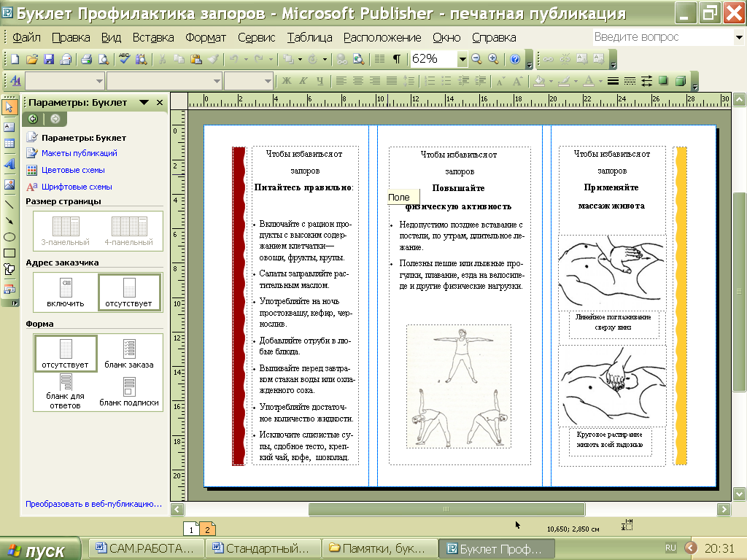Screen dimensions: 747x560
Task: Click the Print icon
Action: (86, 59)
